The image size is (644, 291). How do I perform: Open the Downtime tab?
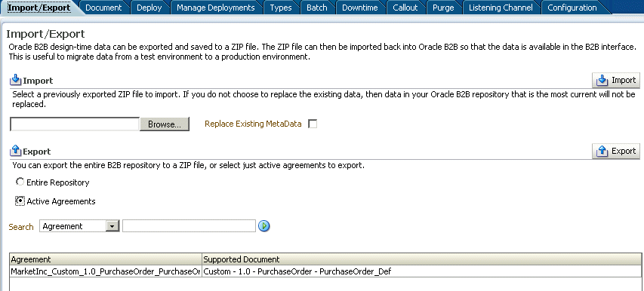coord(360,8)
